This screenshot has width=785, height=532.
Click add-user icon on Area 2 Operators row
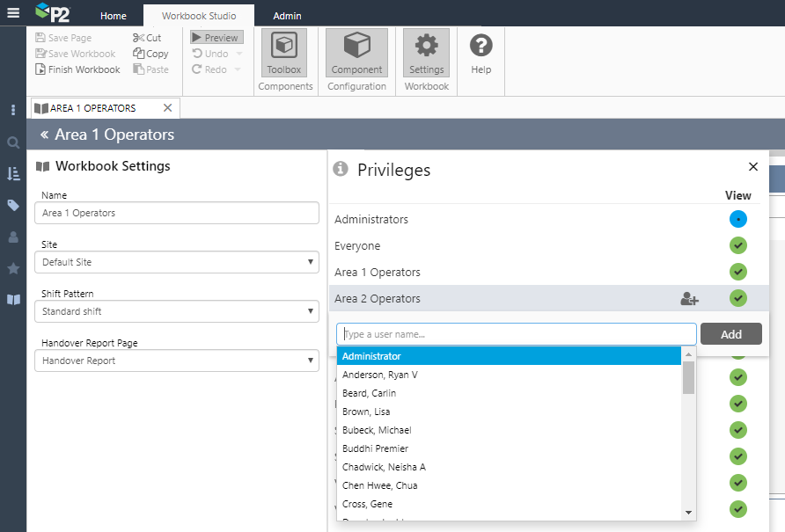coord(689,299)
